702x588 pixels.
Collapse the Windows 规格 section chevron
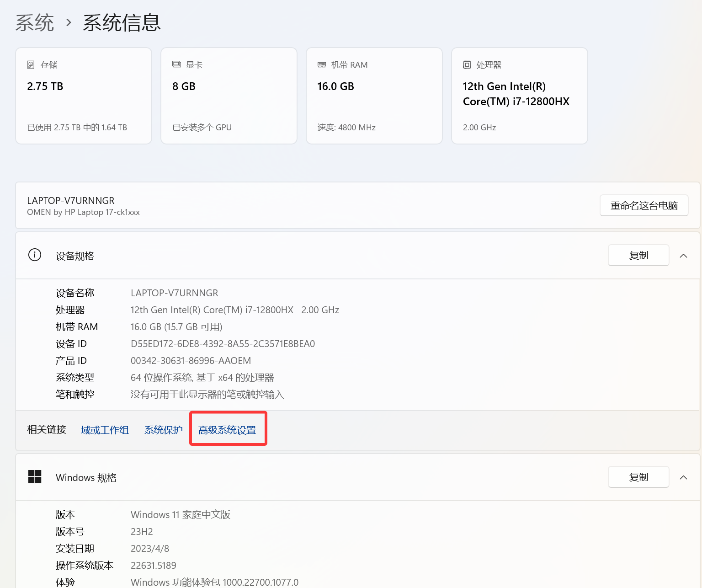pos(684,477)
